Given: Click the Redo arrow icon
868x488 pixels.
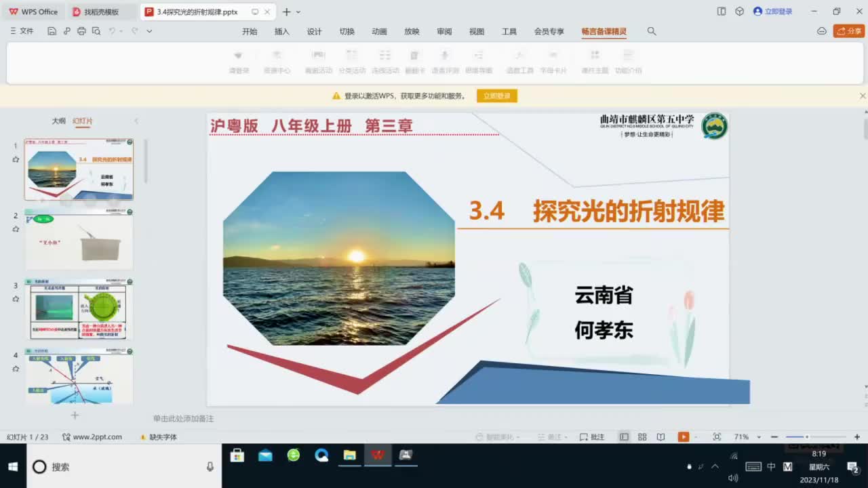Looking at the screenshot, I should (x=134, y=31).
